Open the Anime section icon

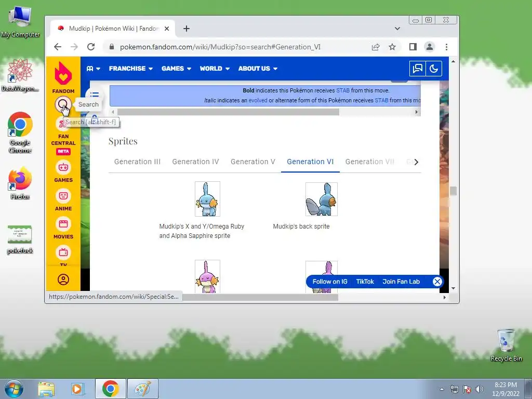pos(63,196)
